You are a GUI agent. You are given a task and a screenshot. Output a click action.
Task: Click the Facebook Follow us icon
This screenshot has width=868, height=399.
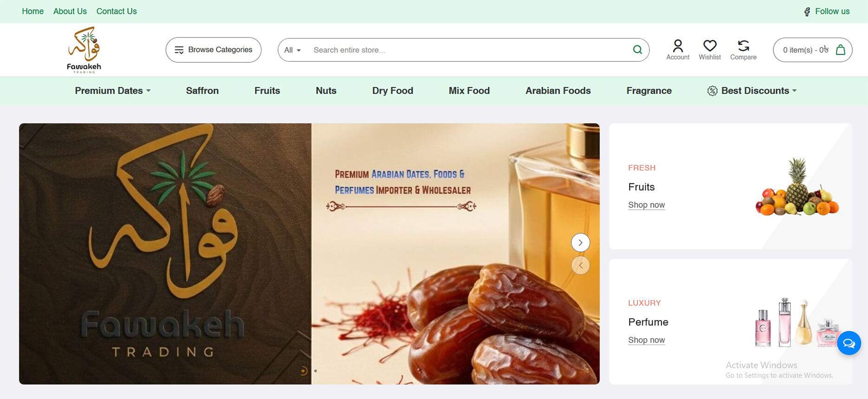coord(807,12)
